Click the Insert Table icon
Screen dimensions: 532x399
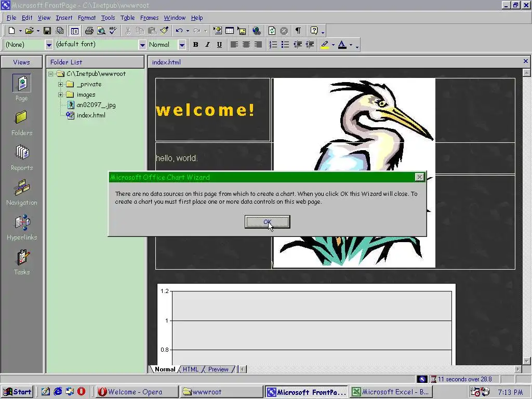coord(230,31)
